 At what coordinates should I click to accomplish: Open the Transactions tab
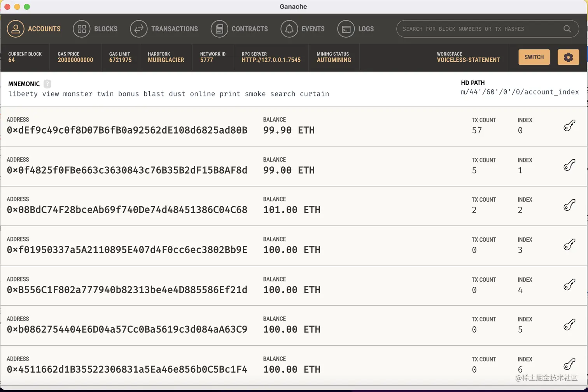point(164,29)
